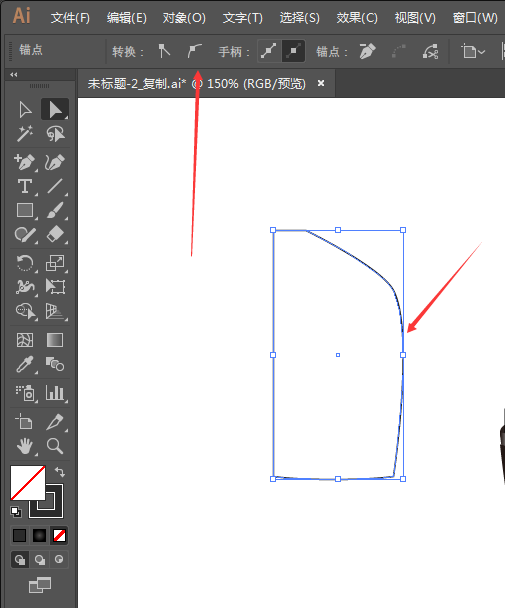Select the Blend tool
505x608 pixels.
(x=55, y=364)
